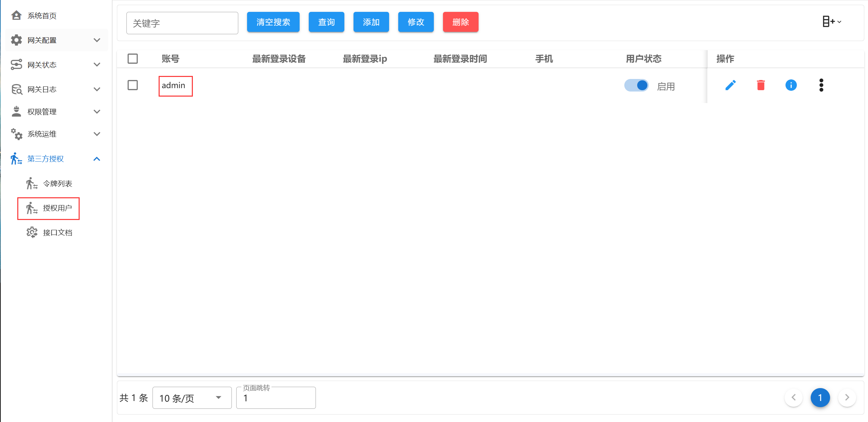868x422 pixels.
Task: Click the red trash delete icon
Action: click(761, 85)
